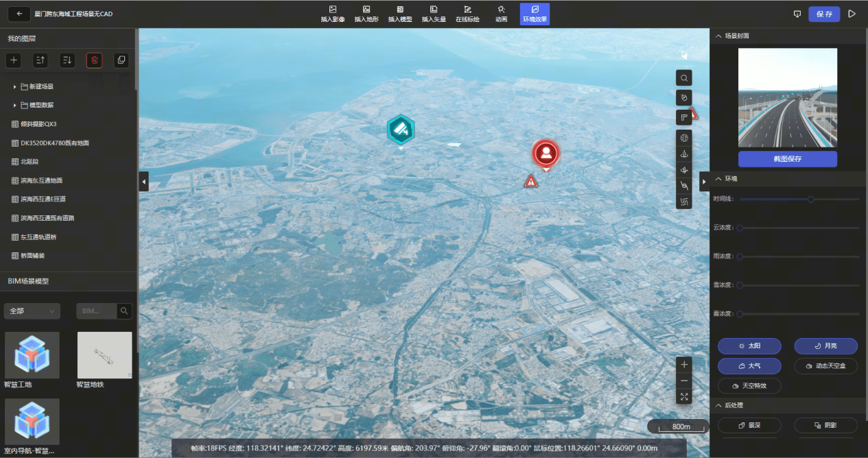The width and height of the screenshot is (868, 458).
Task: Expand the 模型数据 folder
Action: click(15, 106)
